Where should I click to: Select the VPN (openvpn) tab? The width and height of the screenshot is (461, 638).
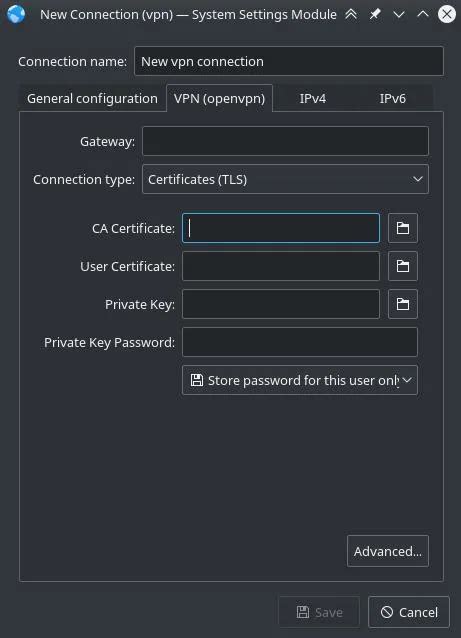click(219, 98)
